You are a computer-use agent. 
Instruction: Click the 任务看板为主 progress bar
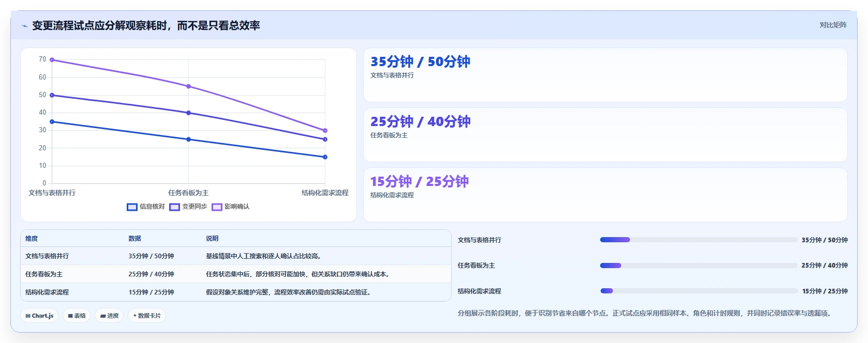pyautogui.click(x=698, y=266)
